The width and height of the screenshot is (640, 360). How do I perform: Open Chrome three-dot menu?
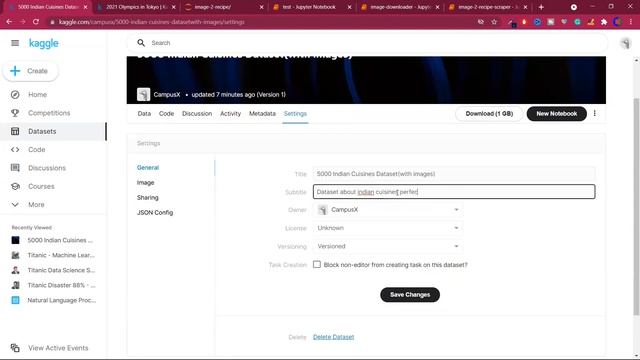tap(630, 22)
